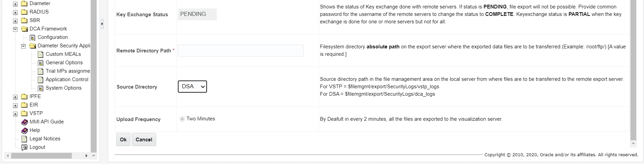644x164 pixels.
Task: Click the Help book icon
Action: pos(24,130)
